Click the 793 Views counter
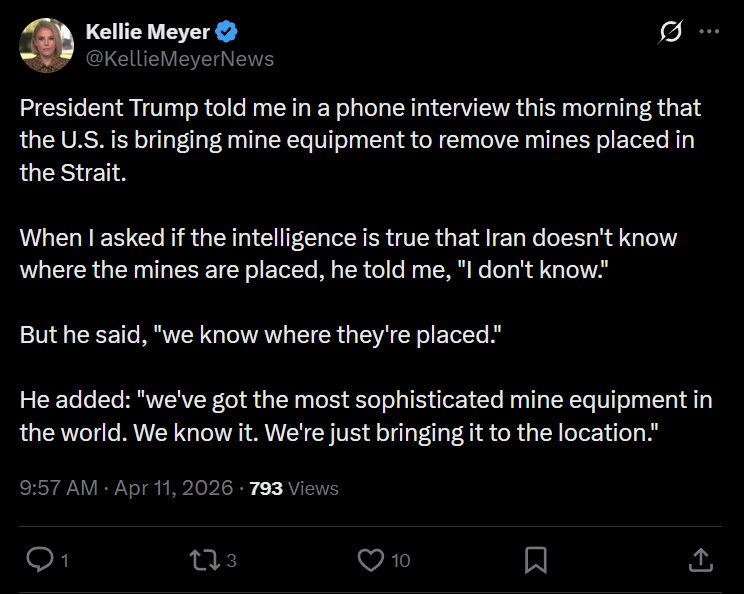Viewport: 744px width, 594px height. 294,488
